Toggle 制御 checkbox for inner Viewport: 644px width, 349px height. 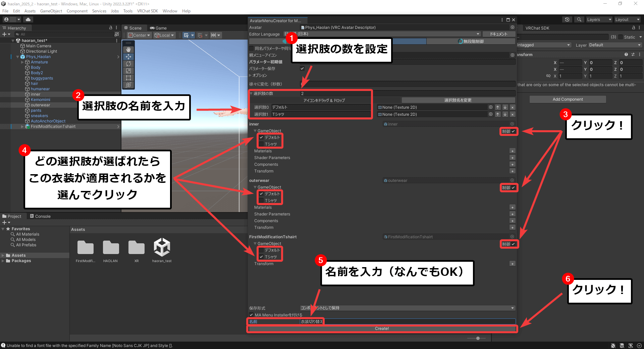[x=513, y=131]
